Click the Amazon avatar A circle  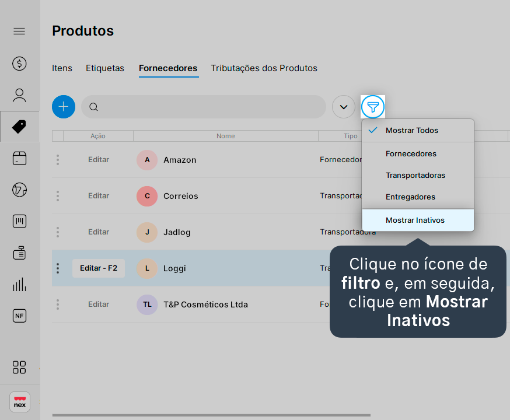pyautogui.click(x=147, y=160)
